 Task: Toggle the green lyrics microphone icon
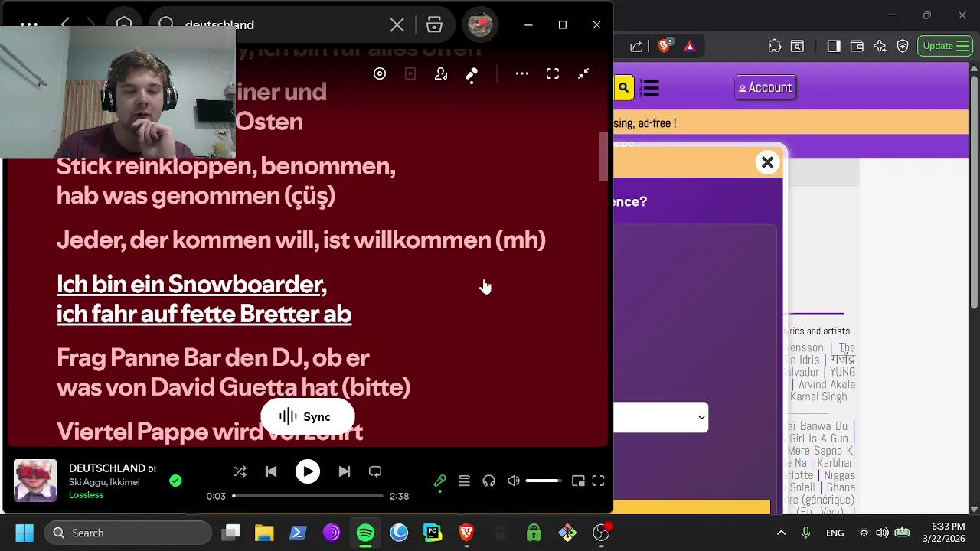pyautogui.click(x=439, y=481)
